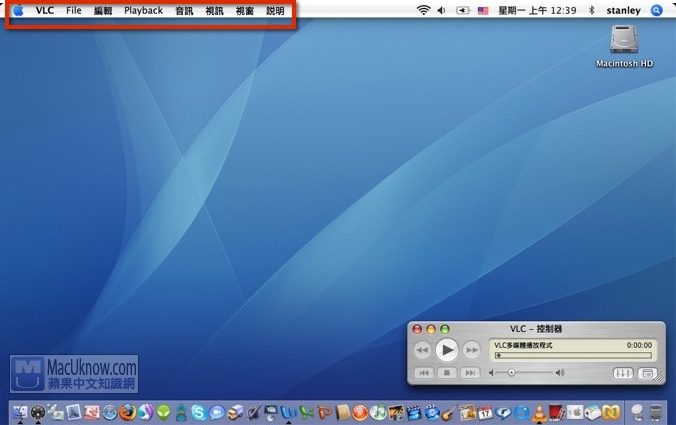This screenshot has height=425, width=676.
Task: Open Photo Booth from the Dock
Action: coord(557,413)
